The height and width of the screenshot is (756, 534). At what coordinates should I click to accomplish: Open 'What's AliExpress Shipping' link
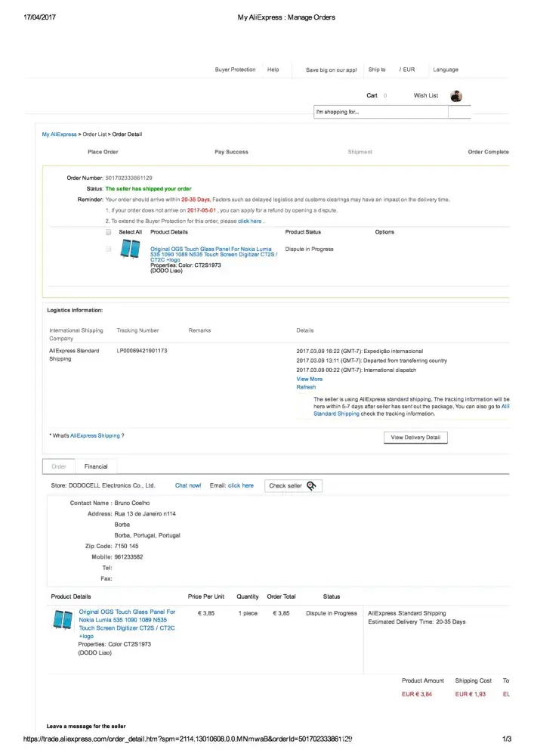pos(95,436)
